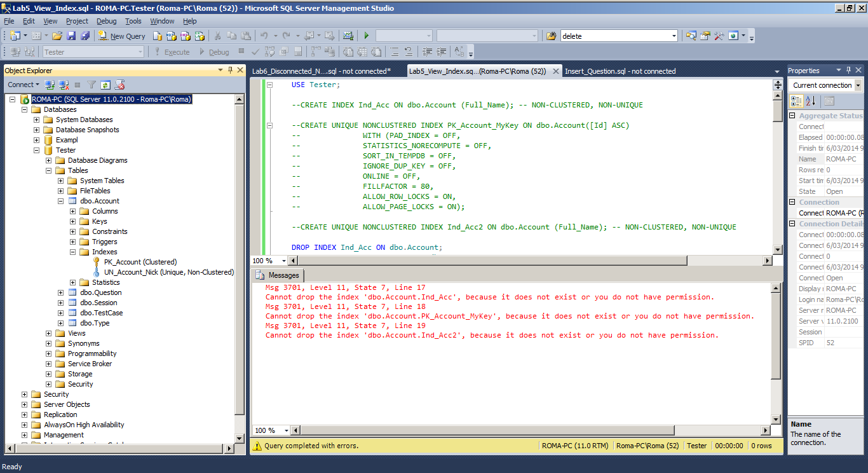
Task: Click the Object Explorer auto-hide pin icon
Action: pos(231,70)
